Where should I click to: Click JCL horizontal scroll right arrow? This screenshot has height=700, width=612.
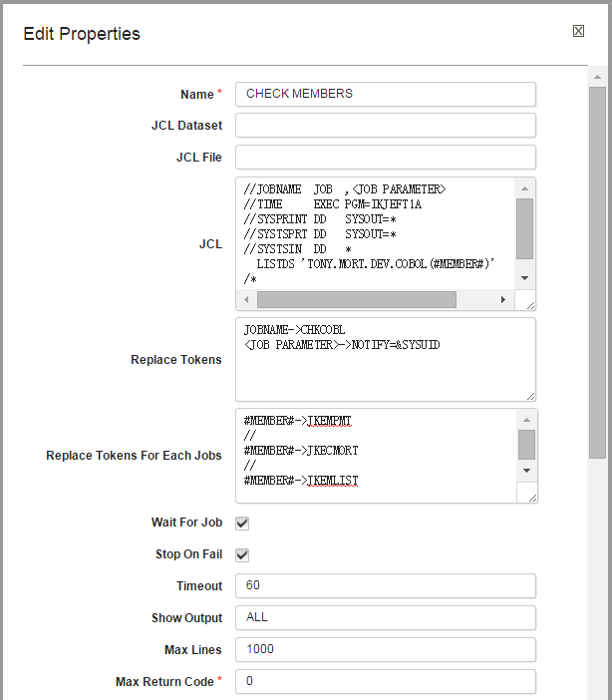tap(503, 299)
